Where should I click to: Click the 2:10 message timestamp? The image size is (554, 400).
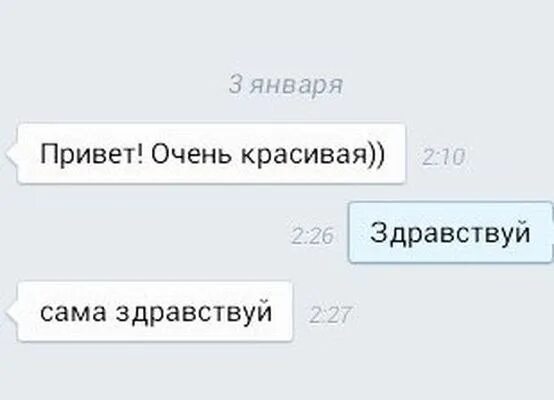pyautogui.click(x=443, y=157)
